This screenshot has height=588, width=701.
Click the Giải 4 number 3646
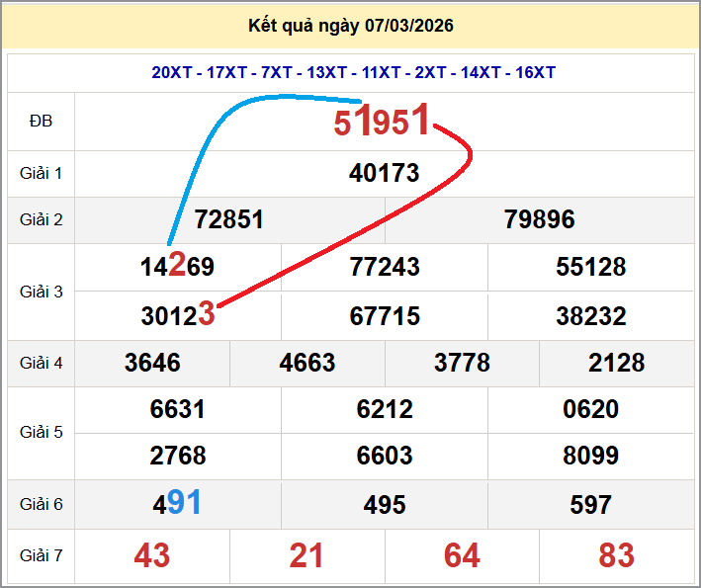click(x=152, y=363)
